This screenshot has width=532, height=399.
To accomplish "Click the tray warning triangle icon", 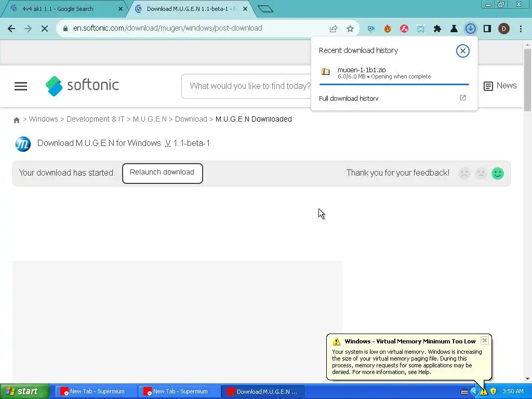I will pos(484,392).
